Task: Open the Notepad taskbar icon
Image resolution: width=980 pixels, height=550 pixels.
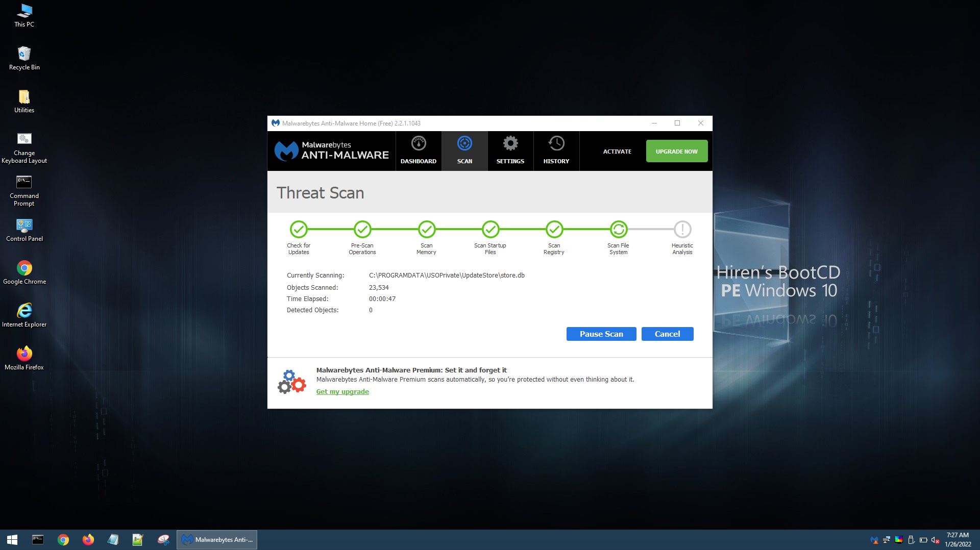Action: click(x=113, y=540)
